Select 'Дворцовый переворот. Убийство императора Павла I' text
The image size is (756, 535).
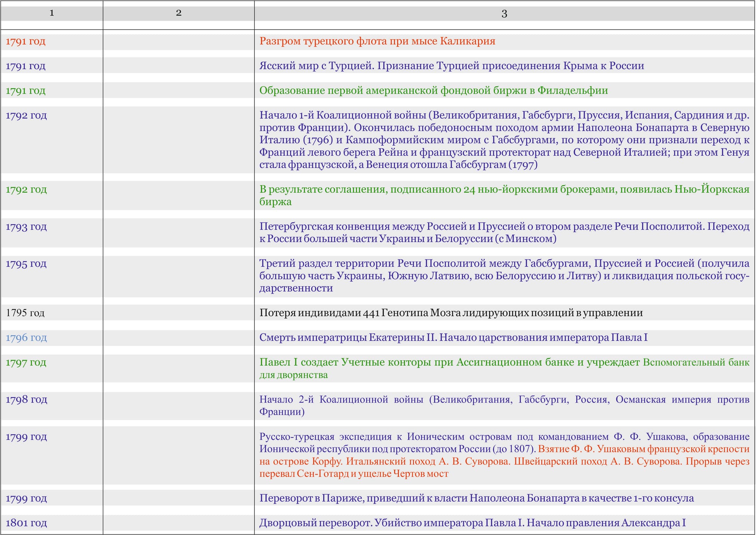472,523
